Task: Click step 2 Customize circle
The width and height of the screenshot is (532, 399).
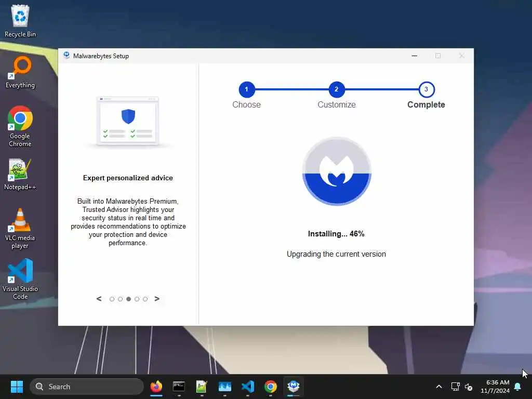Action: tap(337, 89)
